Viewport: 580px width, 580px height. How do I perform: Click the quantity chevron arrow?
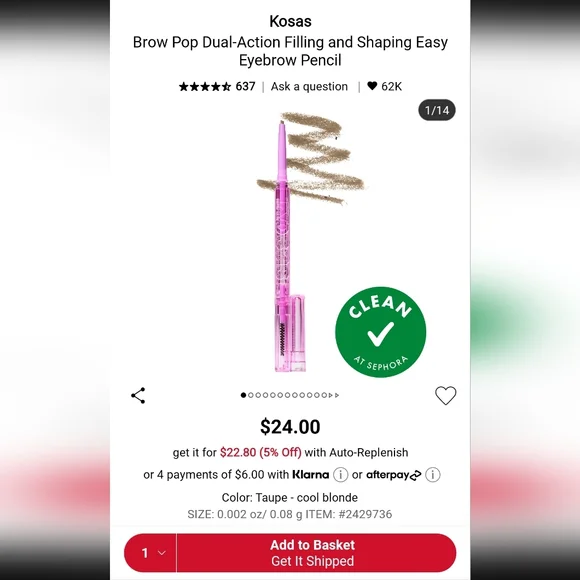pos(162,553)
